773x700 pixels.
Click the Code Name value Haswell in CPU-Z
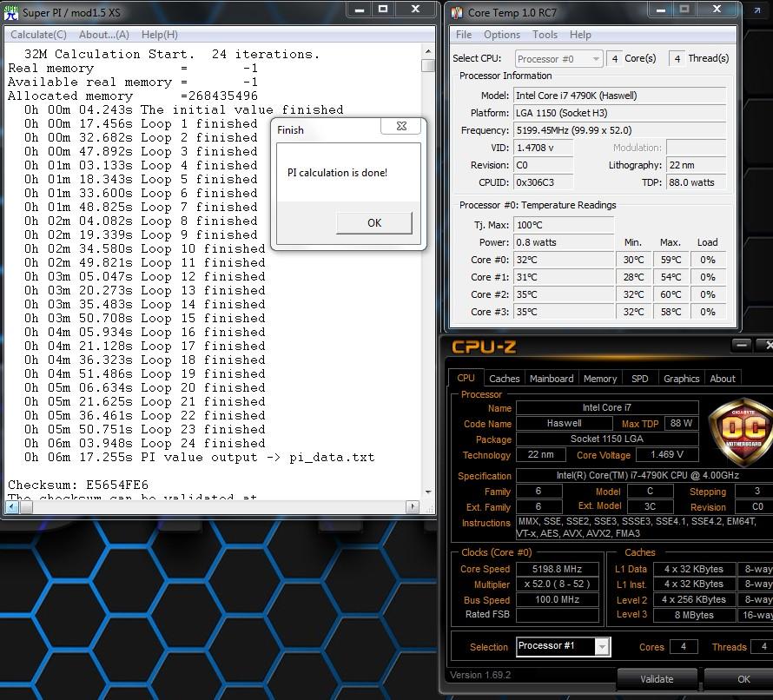click(564, 424)
